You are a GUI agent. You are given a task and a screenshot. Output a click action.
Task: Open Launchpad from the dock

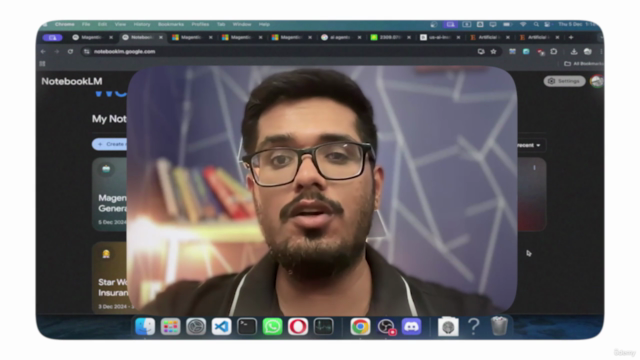[x=170, y=327]
